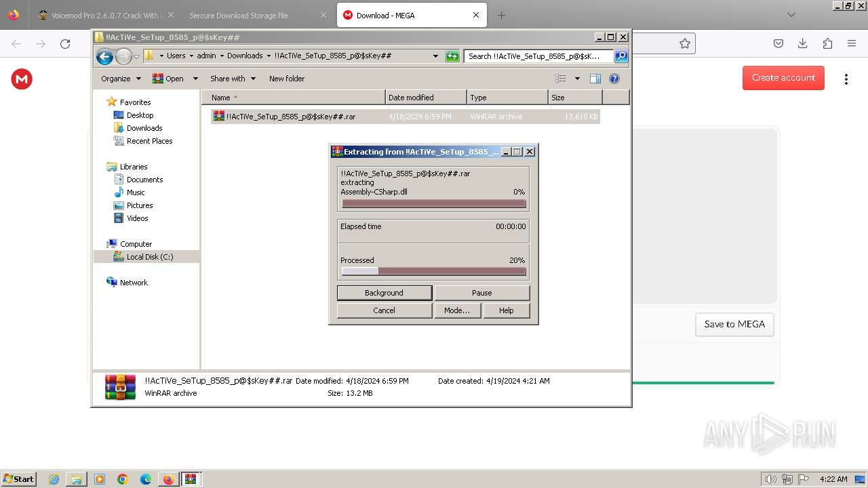The width and height of the screenshot is (868, 488).
Task: Sort by Date modified column
Action: [x=426, y=98]
